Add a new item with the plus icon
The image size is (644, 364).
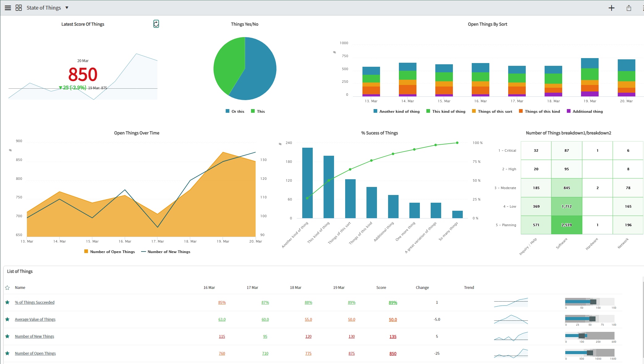coord(612,8)
